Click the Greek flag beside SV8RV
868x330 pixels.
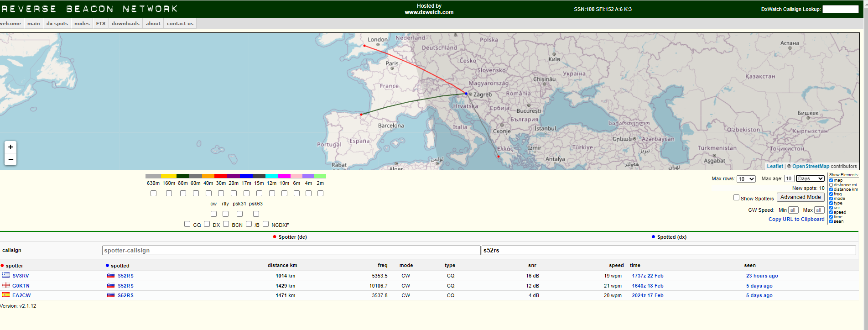tap(6, 275)
